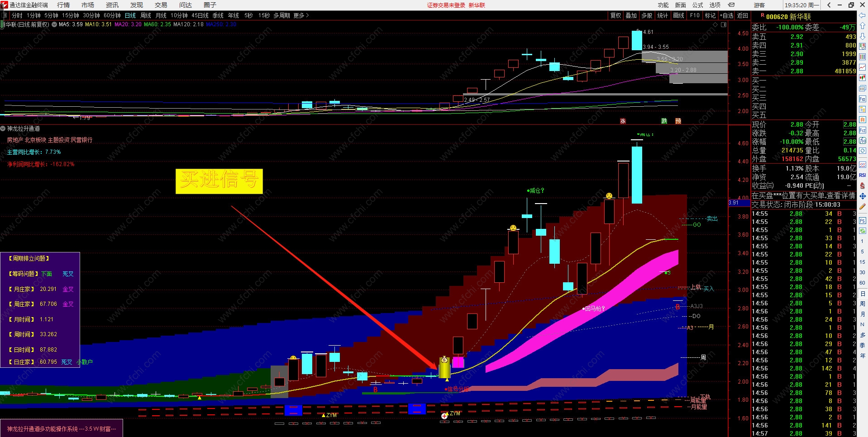Click the yellow 买进信号 label box
This screenshot has width=868, height=437.
219,181
